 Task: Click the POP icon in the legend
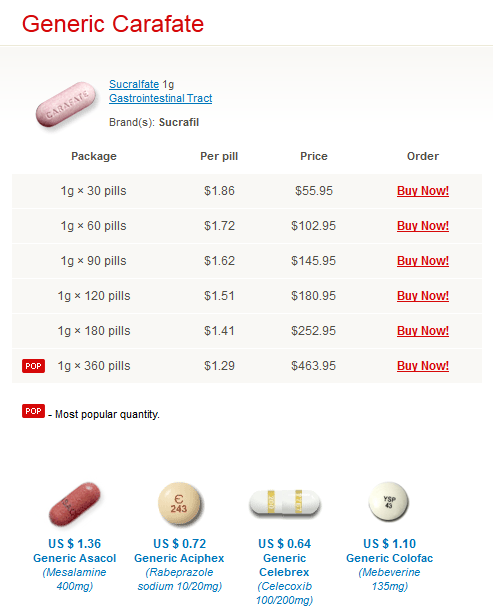pos(33,411)
